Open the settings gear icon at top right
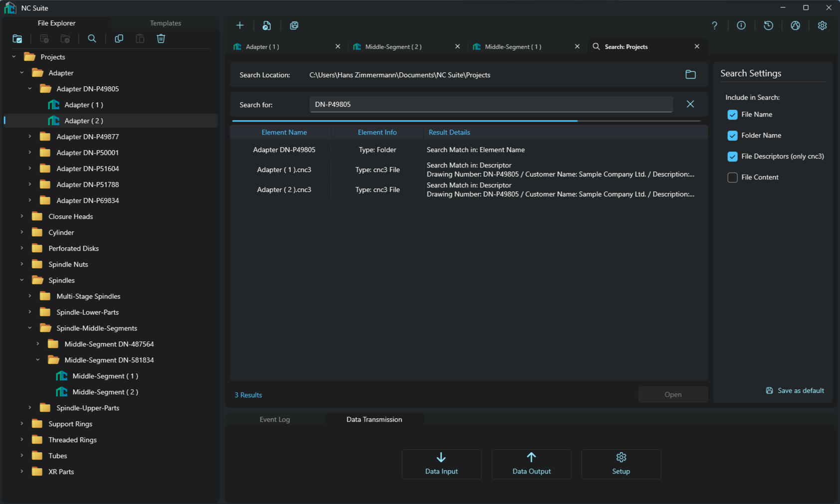The image size is (840, 504). point(822,25)
